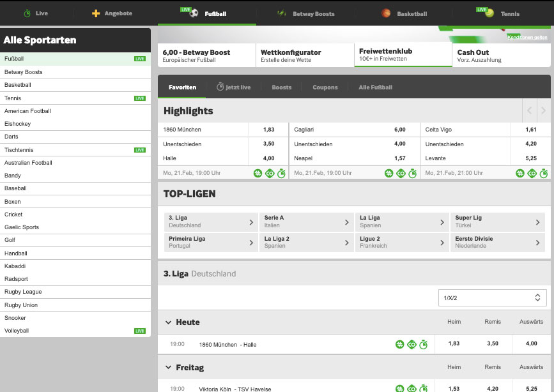Click the soccer ball Fußball icon
This screenshot has width=554, height=392.
[x=194, y=13]
